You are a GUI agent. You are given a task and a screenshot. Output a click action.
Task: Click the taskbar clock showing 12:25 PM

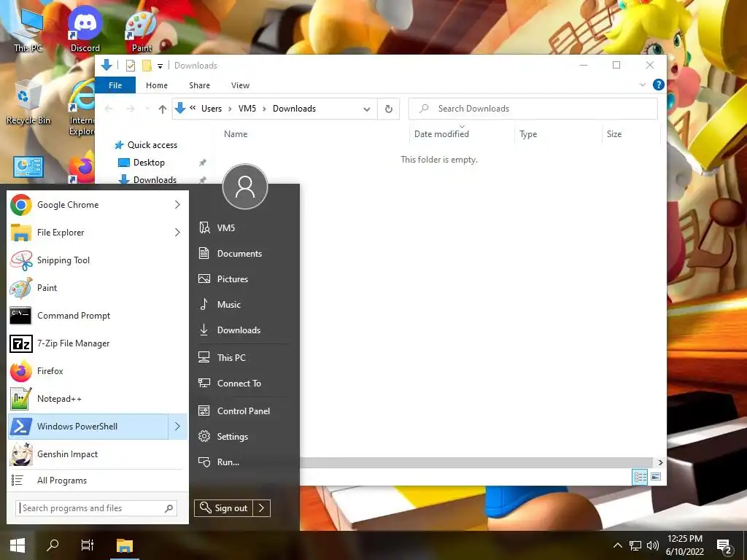pyautogui.click(x=684, y=545)
